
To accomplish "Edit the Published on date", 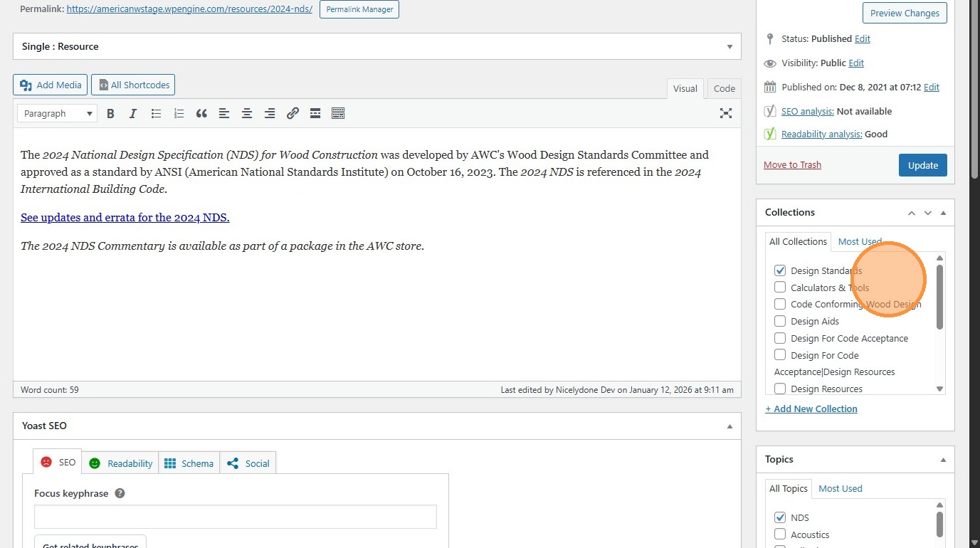I will [932, 87].
